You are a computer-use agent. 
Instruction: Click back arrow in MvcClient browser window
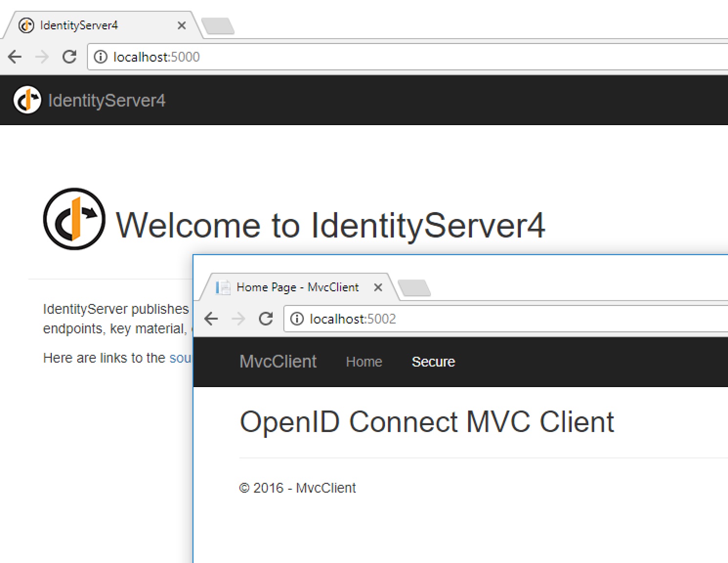coord(211,319)
